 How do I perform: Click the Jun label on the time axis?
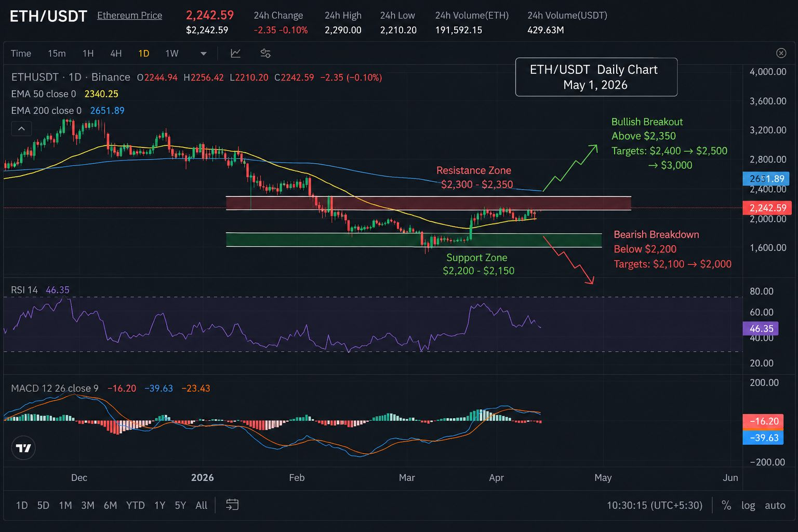point(730,477)
